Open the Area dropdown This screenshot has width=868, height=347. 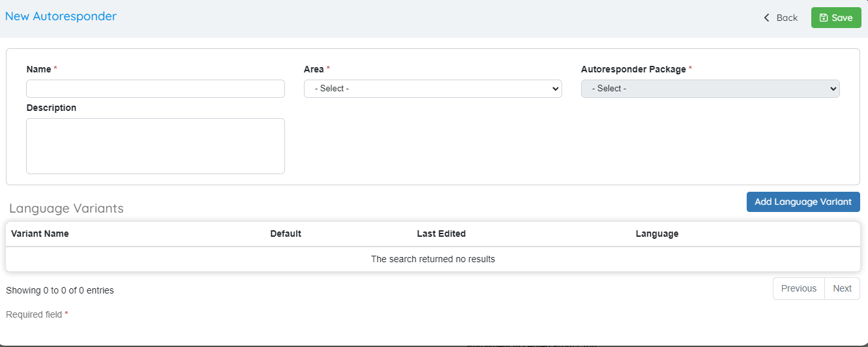click(433, 89)
